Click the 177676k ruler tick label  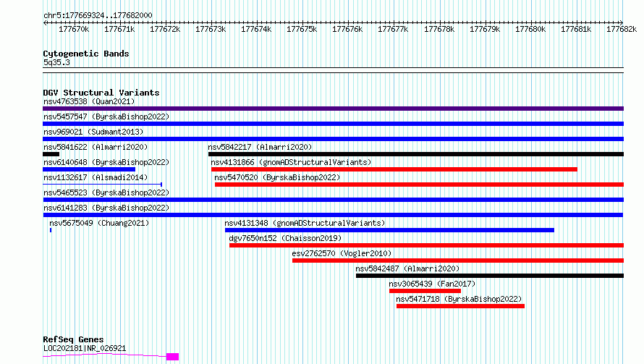click(347, 29)
